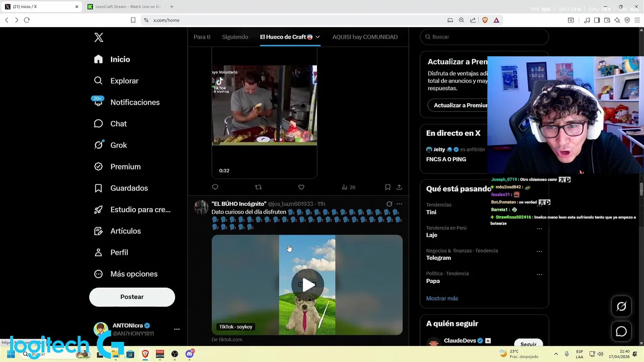Viewport: 644px width, 362px height.
Task: Open more options on EL BÚHO Incógnito post
Action: point(399,204)
